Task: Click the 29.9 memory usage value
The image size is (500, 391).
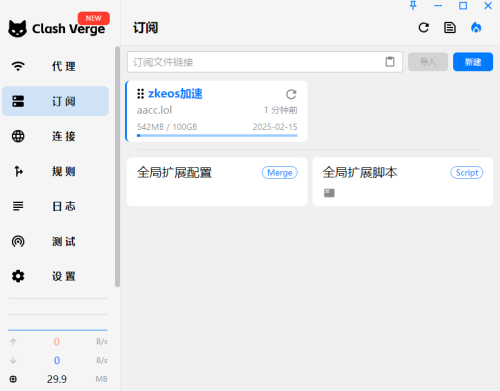Action: click(57, 379)
